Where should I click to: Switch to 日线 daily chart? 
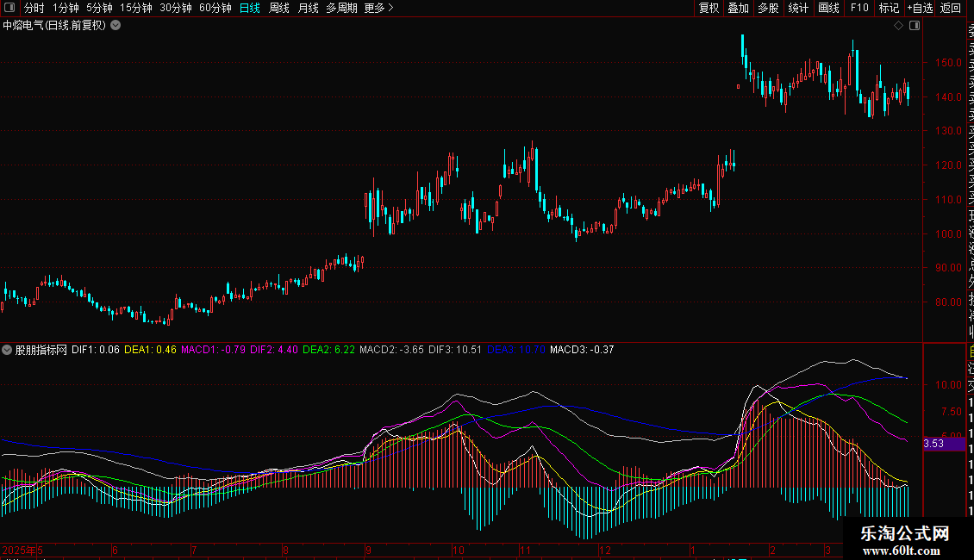tap(250, 8)
